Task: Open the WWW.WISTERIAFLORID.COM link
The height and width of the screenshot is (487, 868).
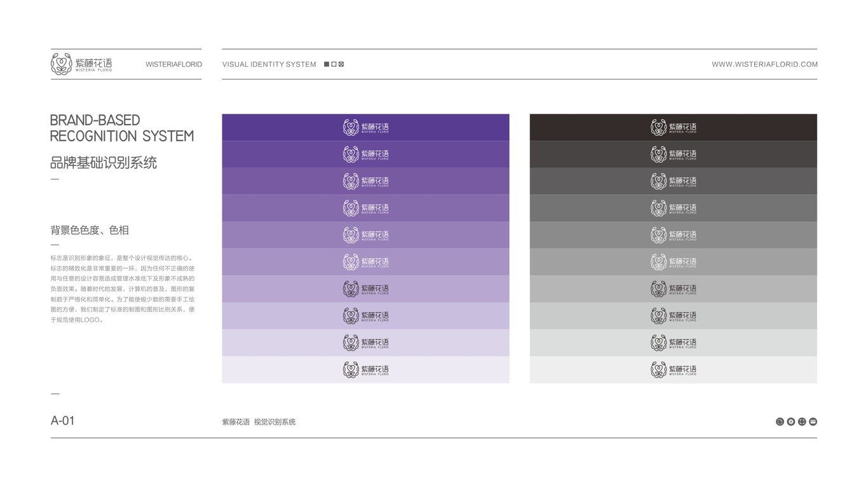Action: click(x=764, y=64)
